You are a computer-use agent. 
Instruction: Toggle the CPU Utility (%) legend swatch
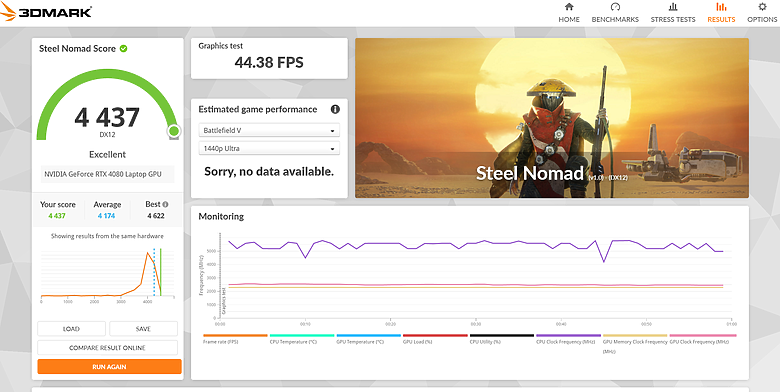click(501, 335)
